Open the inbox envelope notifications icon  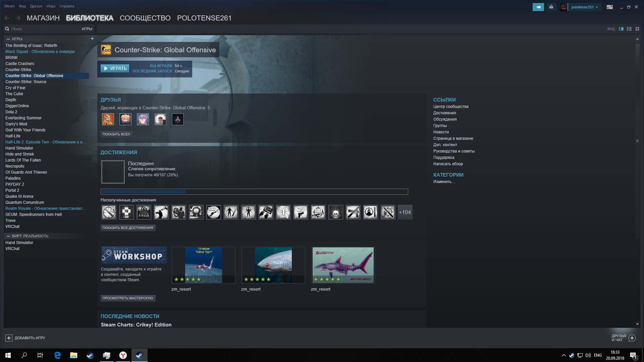click(x=551, y=7)
